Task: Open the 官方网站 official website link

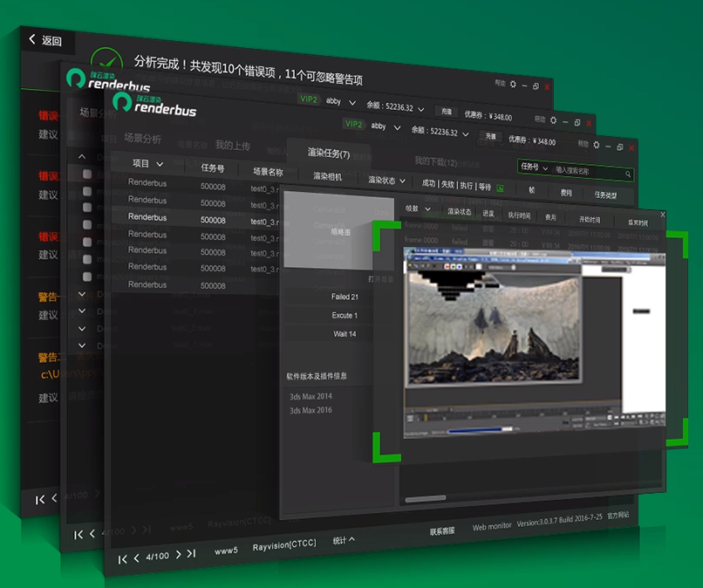Action: [x=618, y=515]
